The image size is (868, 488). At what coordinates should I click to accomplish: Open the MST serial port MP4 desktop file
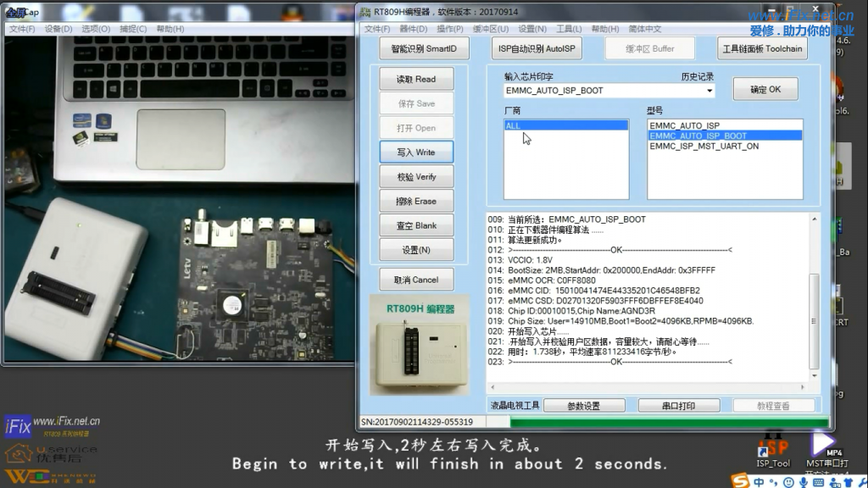tap(824, 447)
